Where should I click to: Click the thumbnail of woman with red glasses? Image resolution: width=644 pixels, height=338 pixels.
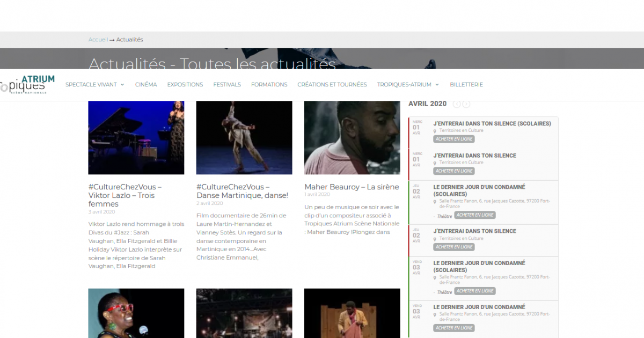[136, 313]
